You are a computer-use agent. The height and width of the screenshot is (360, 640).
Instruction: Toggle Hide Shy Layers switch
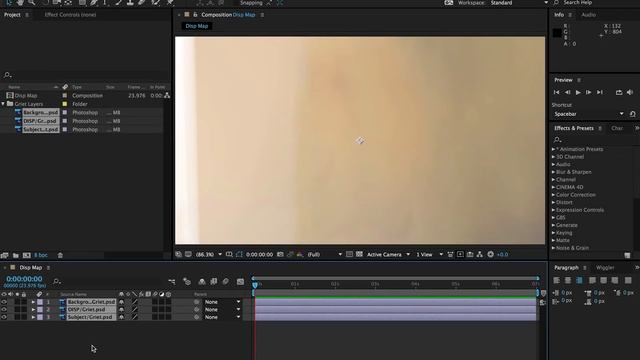202,282
